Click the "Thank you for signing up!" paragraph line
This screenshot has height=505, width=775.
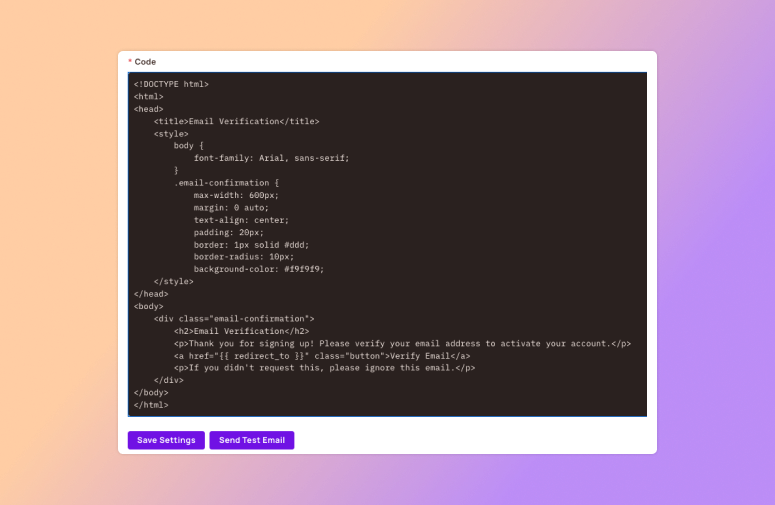pos(402,343)
